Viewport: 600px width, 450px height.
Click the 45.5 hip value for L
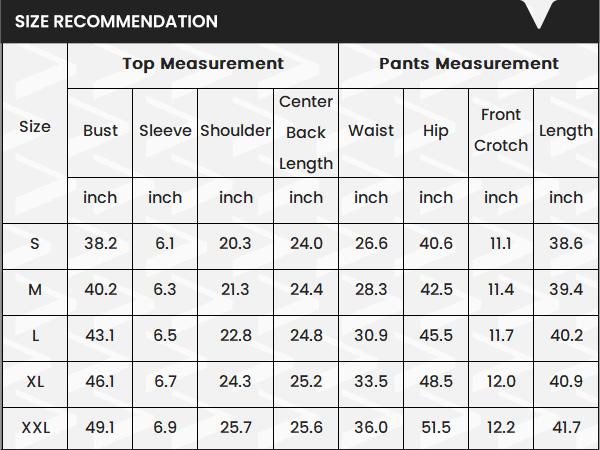tap(436, 336)
